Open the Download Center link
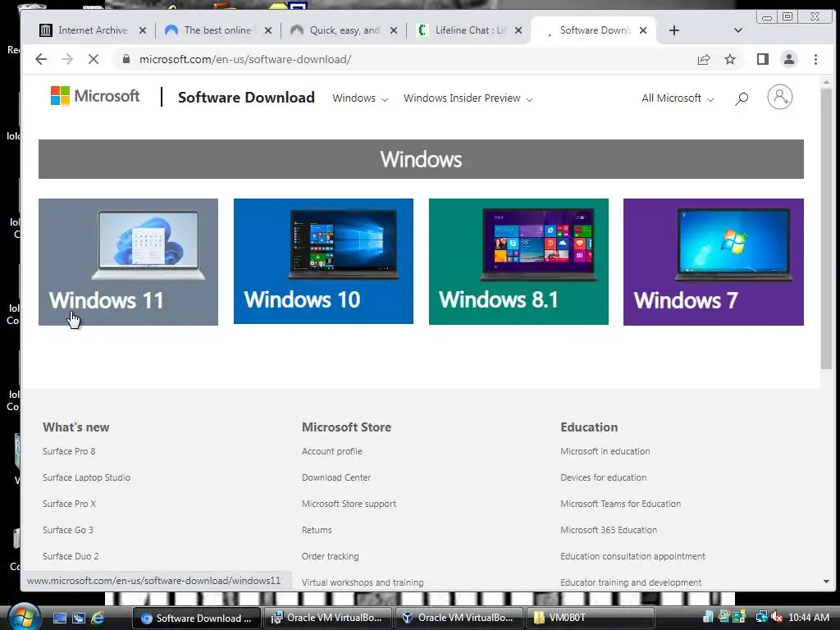This screenshot has width=840, height=630. [336, 478]
